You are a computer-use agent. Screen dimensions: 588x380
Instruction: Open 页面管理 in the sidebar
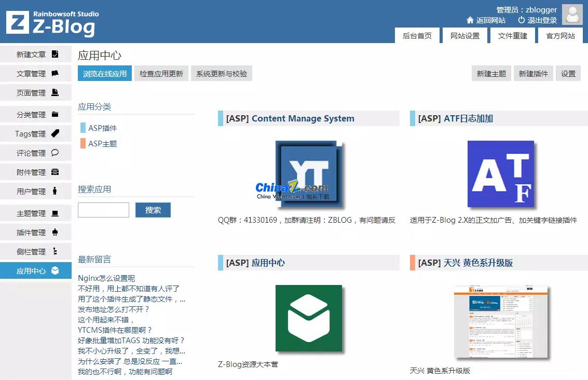36,92
